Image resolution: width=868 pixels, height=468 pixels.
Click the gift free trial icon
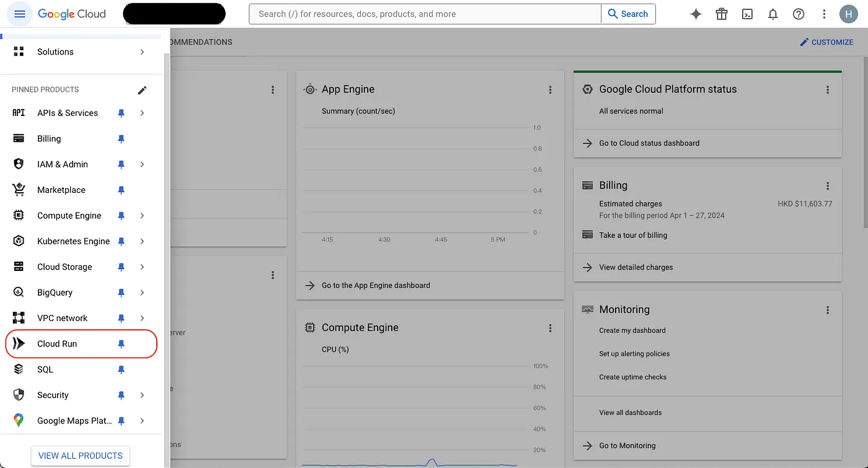(x=722, y=14)
